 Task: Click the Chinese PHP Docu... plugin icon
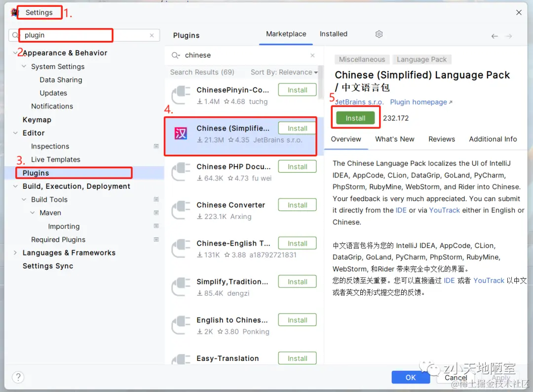181,172
